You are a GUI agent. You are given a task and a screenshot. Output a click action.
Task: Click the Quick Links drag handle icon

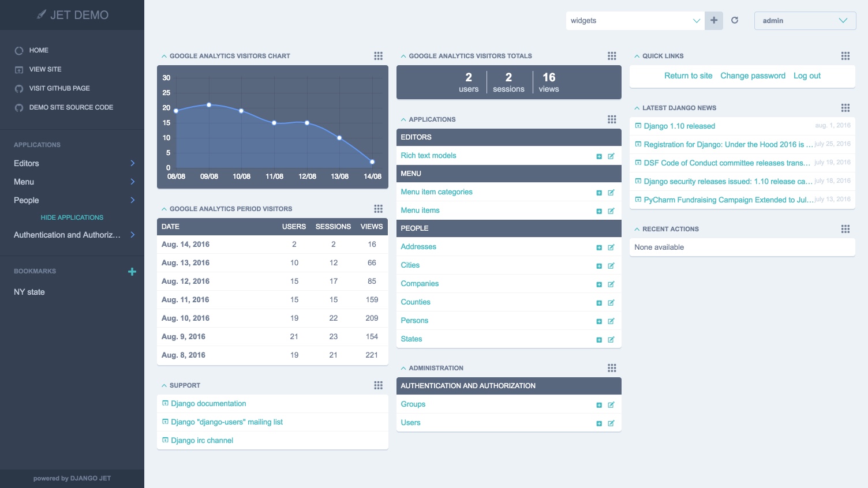click(845, 56)
